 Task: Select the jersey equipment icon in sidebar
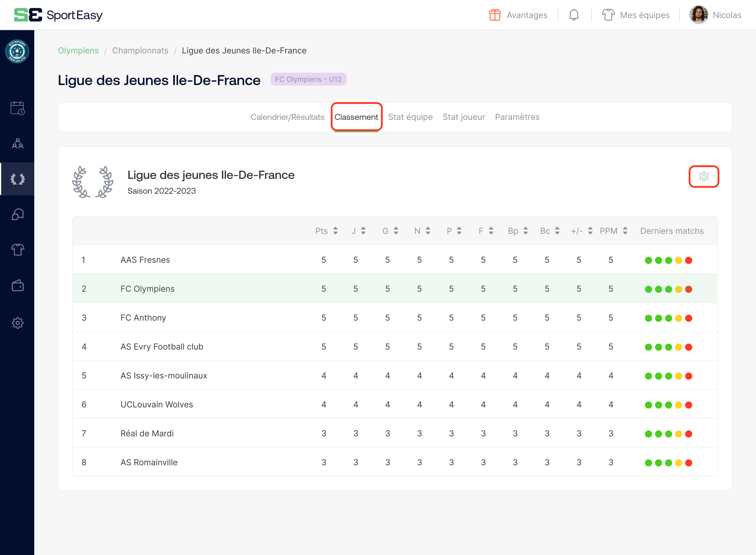tap(17, 250)
